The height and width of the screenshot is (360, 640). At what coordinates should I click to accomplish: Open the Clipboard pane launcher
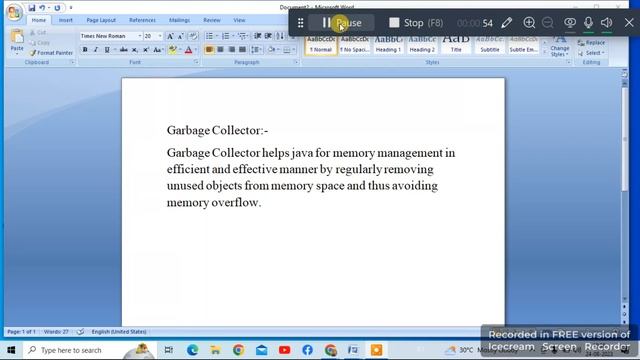tap(72, 62)
